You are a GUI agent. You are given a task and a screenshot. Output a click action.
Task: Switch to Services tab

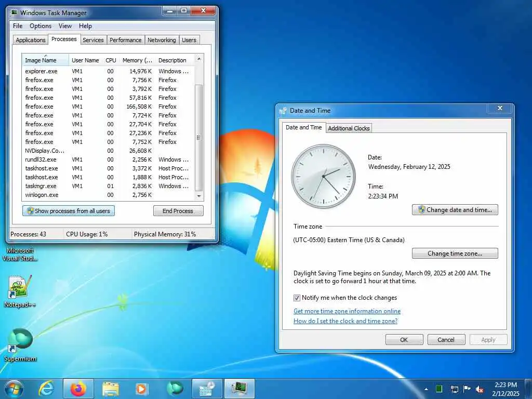pos(93,40)
